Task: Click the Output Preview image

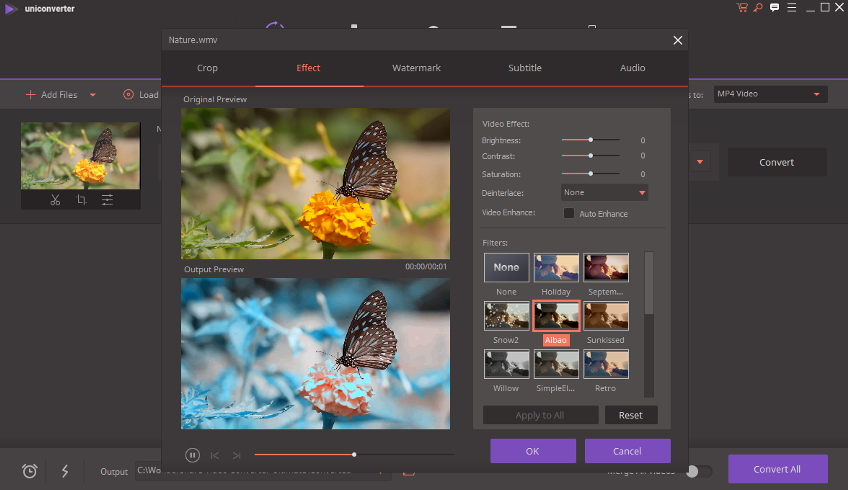Action: (x=315, y=354)
